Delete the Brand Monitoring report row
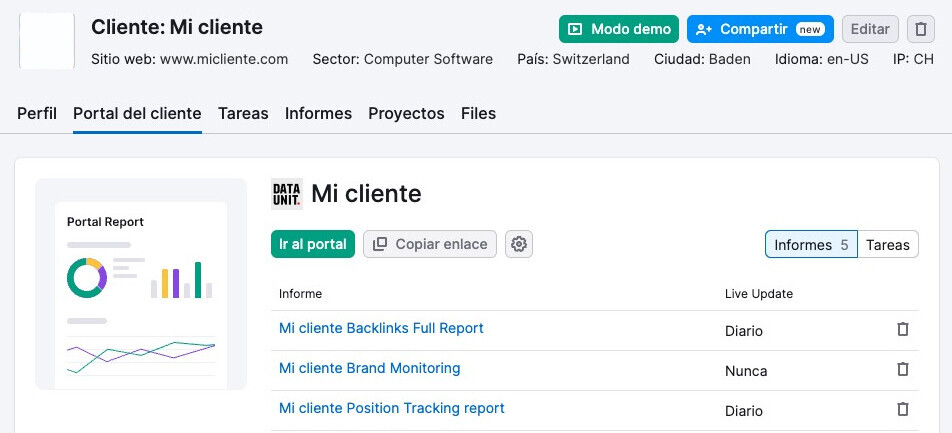Screen dimensions: 952x433 coord(903,369)
